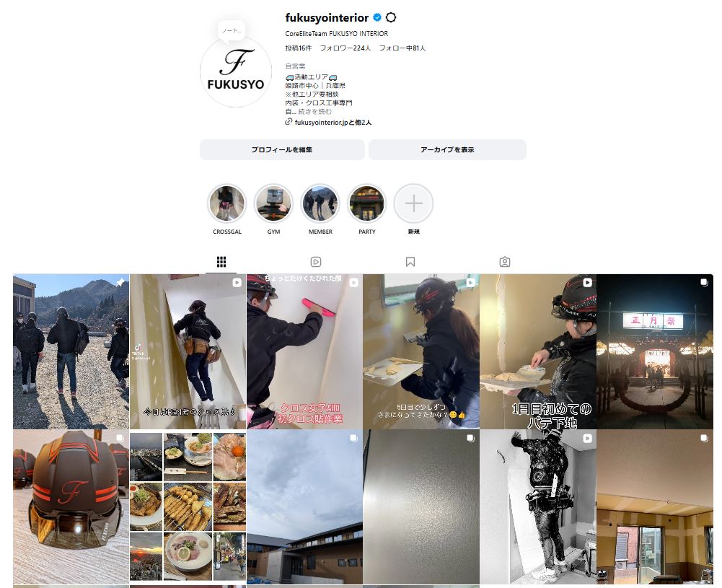Click the FUKUSYO profile picture

[x=236, y=72]
